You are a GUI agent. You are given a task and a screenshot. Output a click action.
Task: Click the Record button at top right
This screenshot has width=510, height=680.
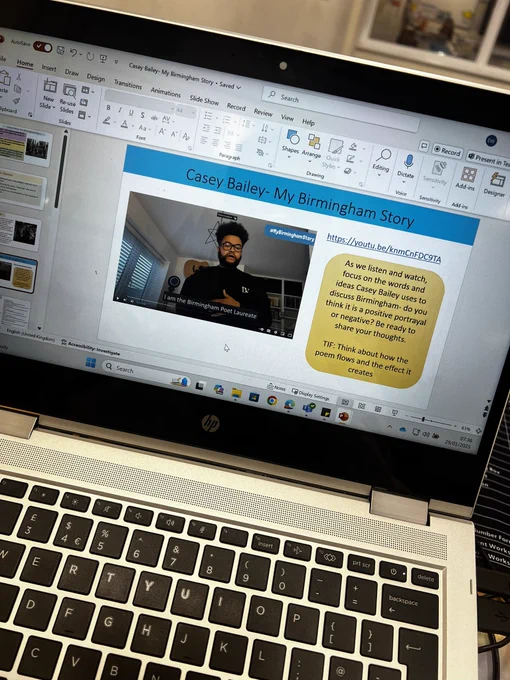pos(448,151)
